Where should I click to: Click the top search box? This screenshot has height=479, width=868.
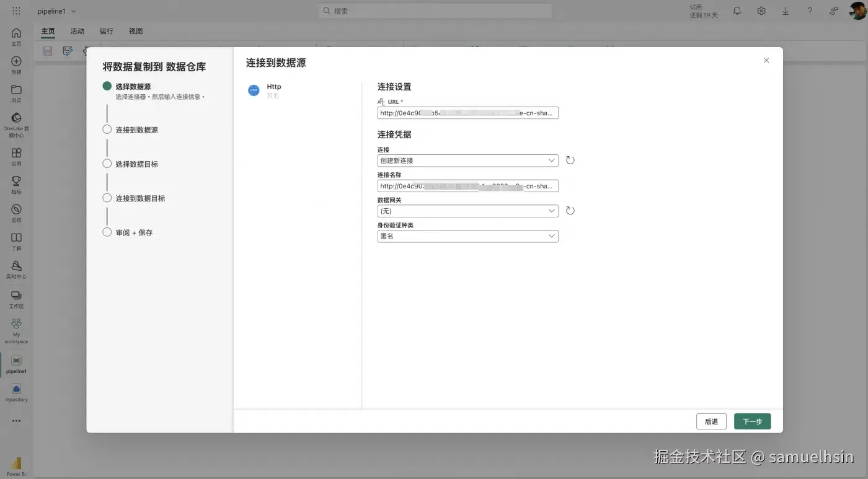(434, 11)
